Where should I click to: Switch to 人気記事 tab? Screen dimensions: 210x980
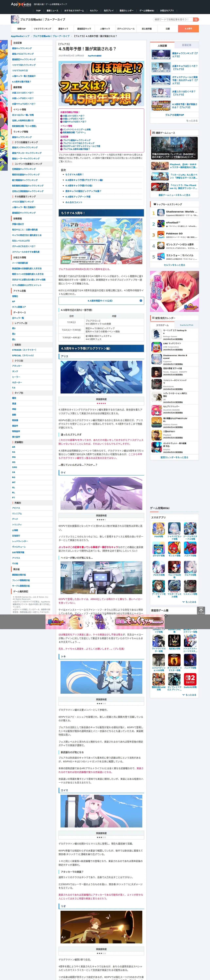point(162,45)
